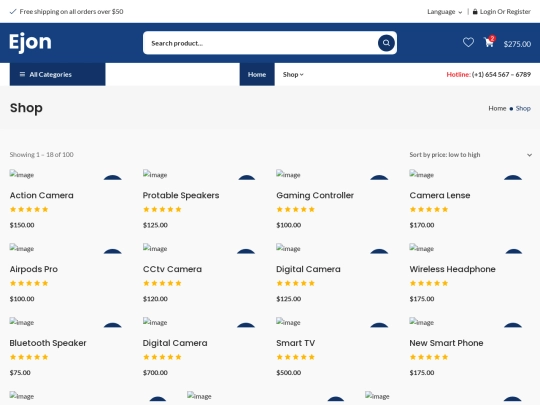Click the blue badge on New Smart Phone card
540x405 pixels.
pyautogui.click(x=513, y=325)
